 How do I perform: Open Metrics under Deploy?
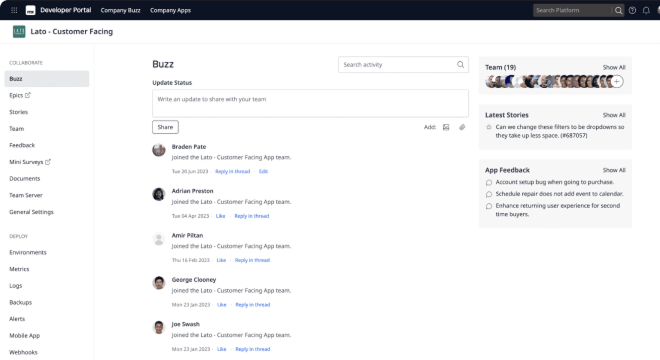(x=19, y=269)
